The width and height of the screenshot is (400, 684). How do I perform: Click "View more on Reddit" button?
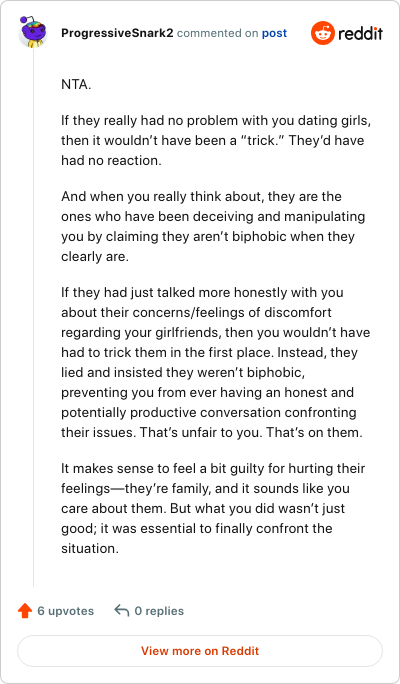click(x=200, y=651)
